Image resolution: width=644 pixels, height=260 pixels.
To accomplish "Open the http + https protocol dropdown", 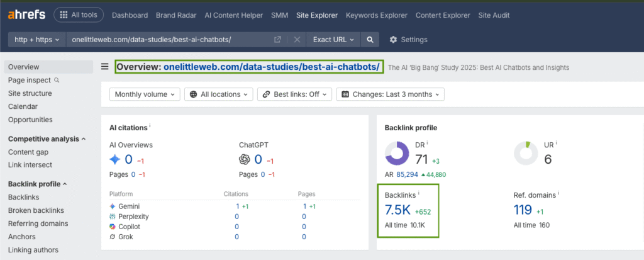I will (36, 40).
